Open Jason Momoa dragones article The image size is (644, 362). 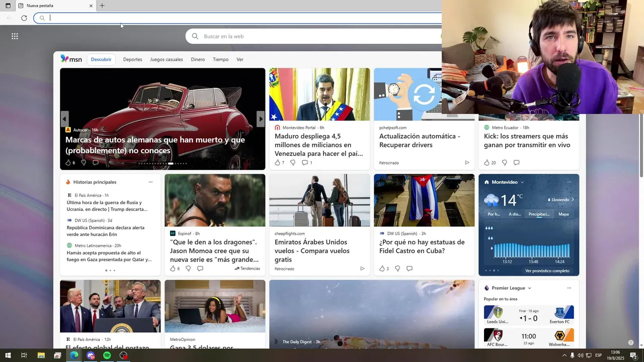coord(214,250)
